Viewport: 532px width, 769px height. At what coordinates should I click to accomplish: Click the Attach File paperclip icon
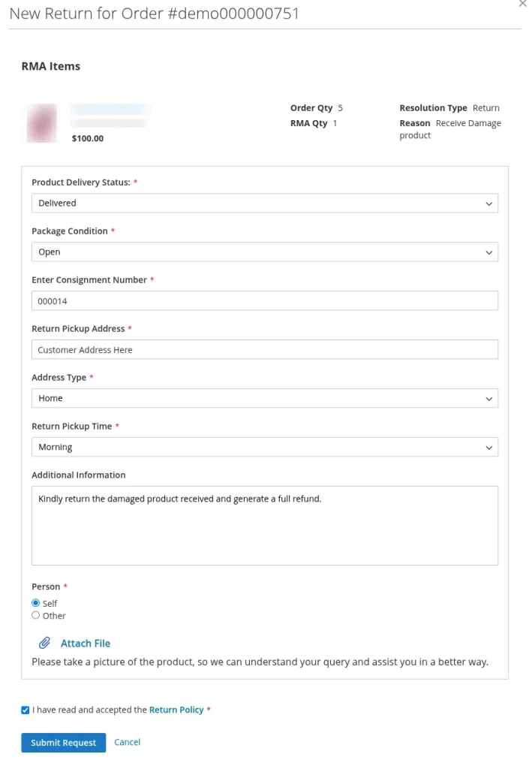click(47, 643)
